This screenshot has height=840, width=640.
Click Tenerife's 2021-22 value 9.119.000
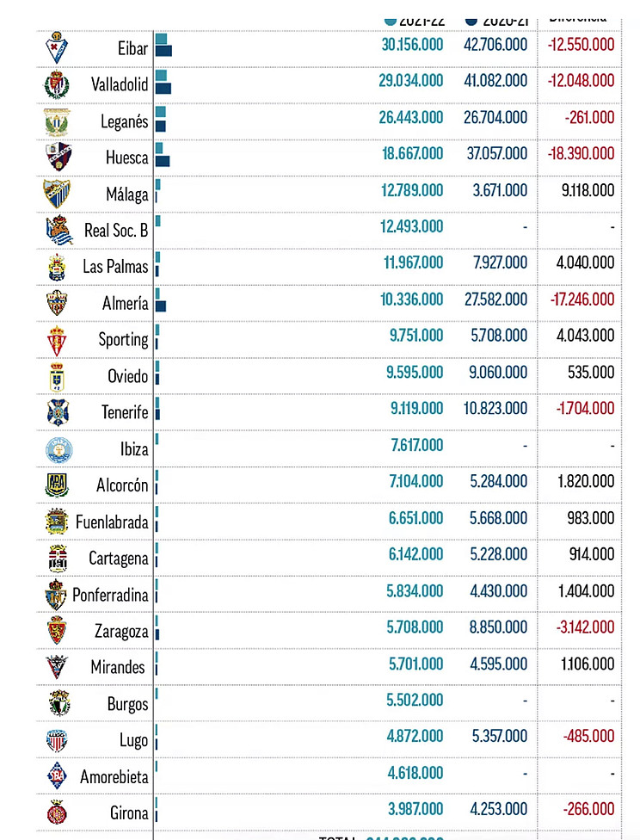(416, 408)
